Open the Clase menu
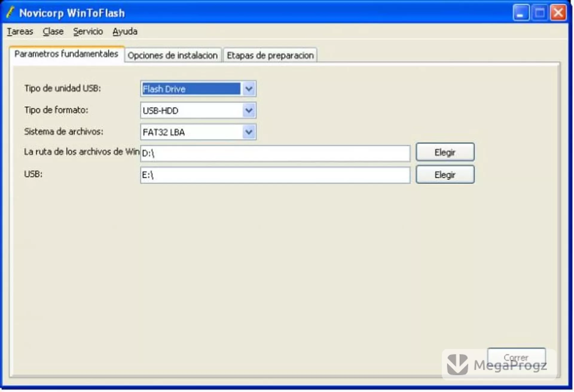The width and height of the screenshot is (574, 392). tap(53, 31)
